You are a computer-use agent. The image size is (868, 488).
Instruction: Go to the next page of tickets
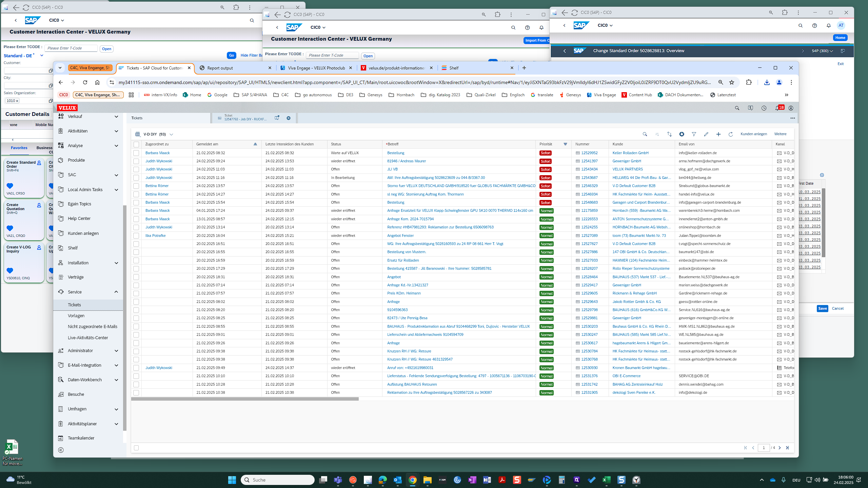point(780,448)
